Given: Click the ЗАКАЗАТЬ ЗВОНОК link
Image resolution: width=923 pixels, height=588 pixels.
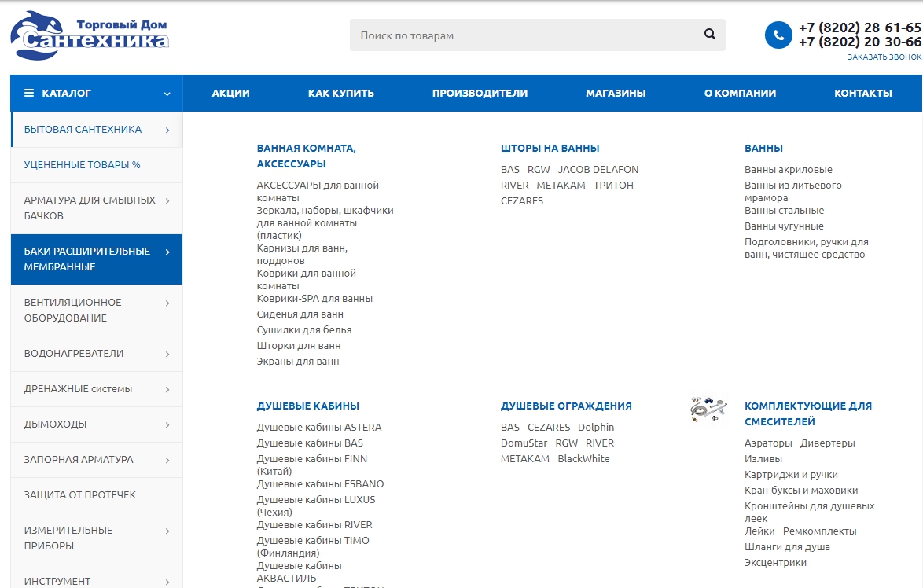Looking at the screenshot, I should pyautogui.click(x=884, y=57).
